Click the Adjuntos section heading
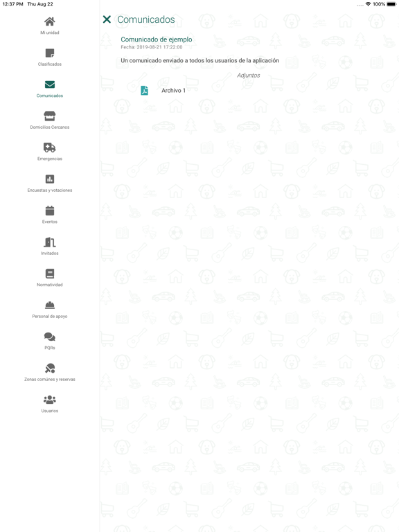This screenshot has width=399, height=532. click(249, 76)
